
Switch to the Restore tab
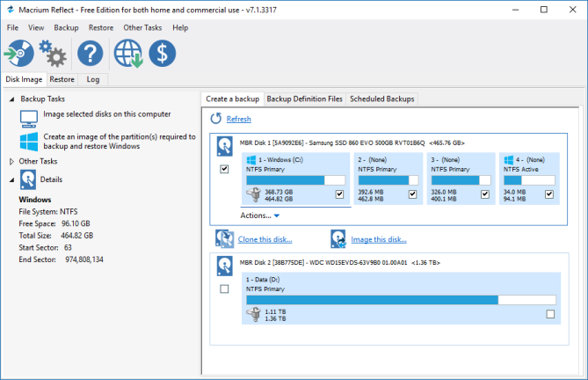[x=62, y=79]
